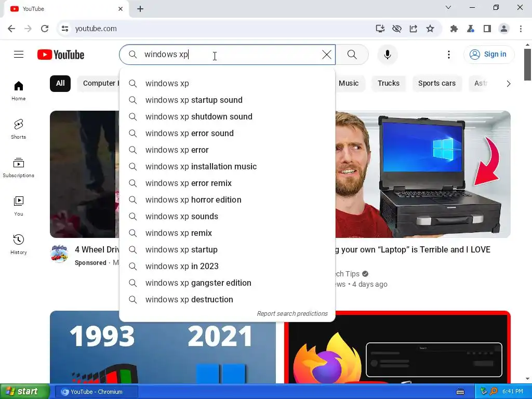Image resolution: width=532 pixels, height=399 pixels.
Task: Open the YouTube hamburger guide menu
Action: point(19,54)
